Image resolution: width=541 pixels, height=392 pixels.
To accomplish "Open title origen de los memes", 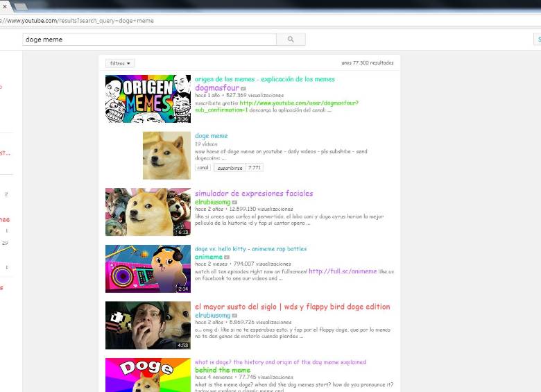I will coord(265,79).
